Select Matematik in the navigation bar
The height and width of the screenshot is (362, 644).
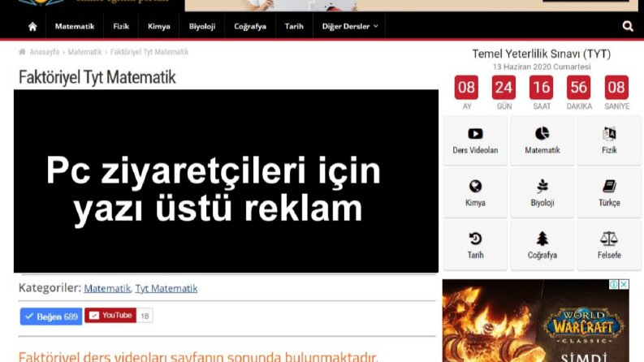point(75,26)
